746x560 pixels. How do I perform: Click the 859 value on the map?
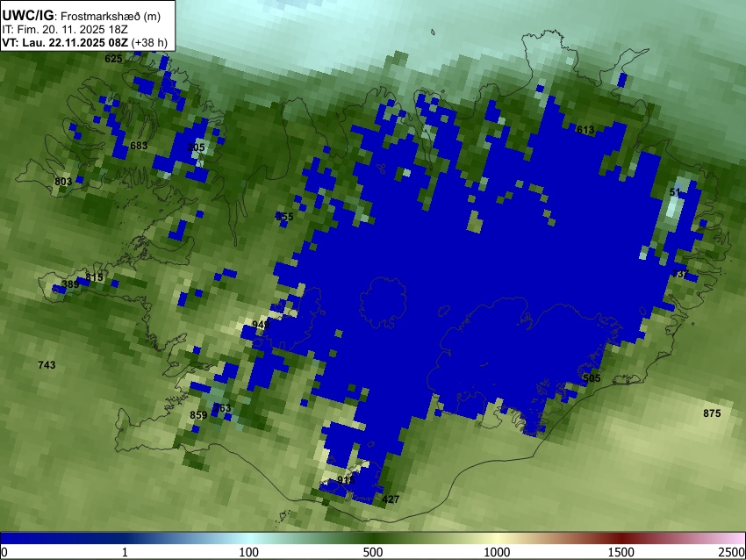(198, 415)
